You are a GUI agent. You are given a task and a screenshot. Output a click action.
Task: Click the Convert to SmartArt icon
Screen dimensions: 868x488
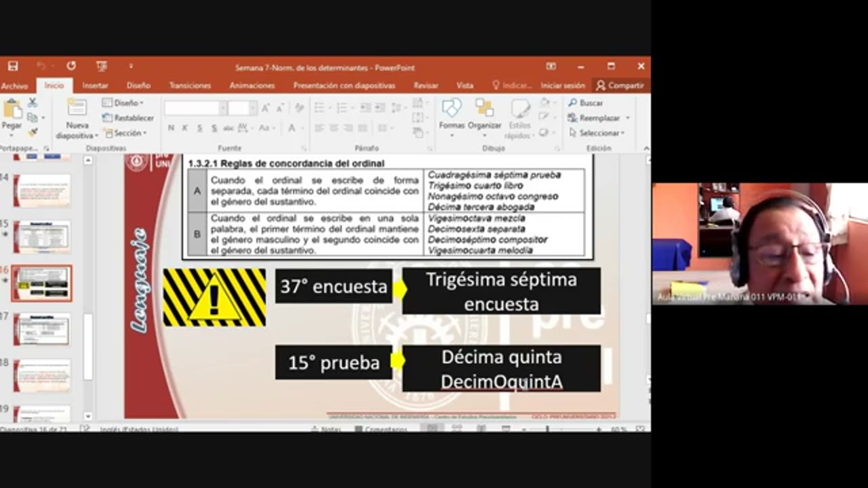(x=419, y=133)
